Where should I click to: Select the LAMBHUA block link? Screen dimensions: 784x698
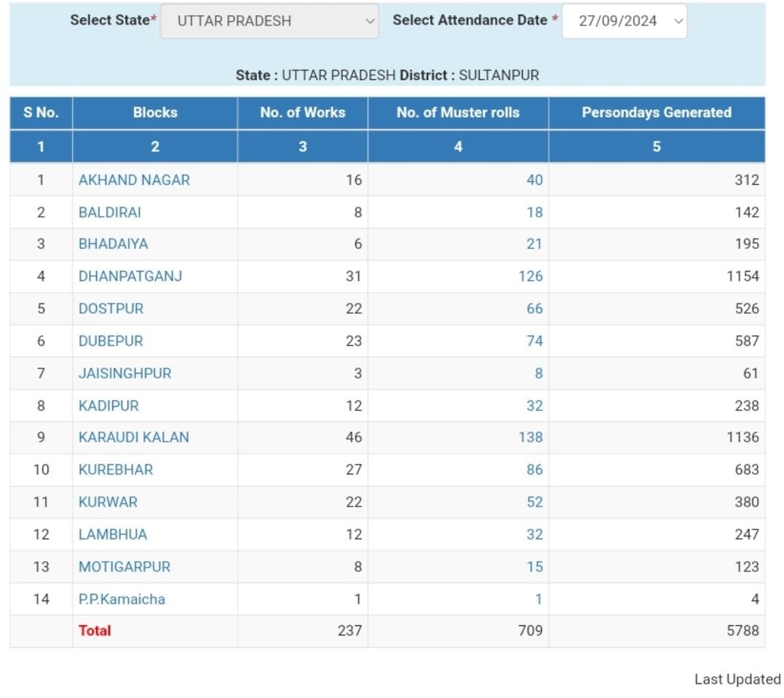click(x=113, y=534)
